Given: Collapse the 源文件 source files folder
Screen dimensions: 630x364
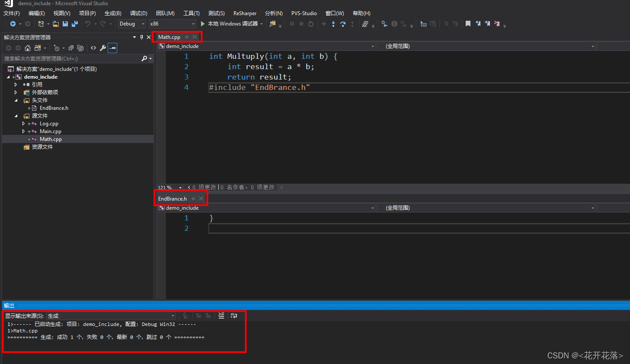Looking at the screenshot, I should (16, 116).
